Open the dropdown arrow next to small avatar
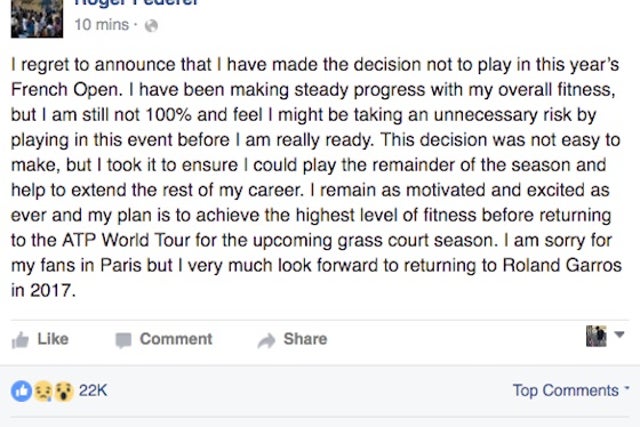Screen dimensions: 640x427 click(619, 335)
